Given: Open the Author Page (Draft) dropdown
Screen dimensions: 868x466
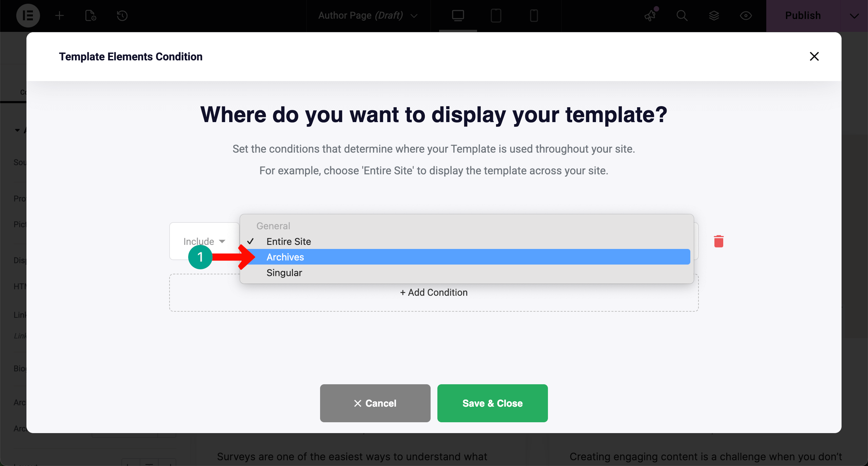Looking at the screenshot, I should (368, 16).
